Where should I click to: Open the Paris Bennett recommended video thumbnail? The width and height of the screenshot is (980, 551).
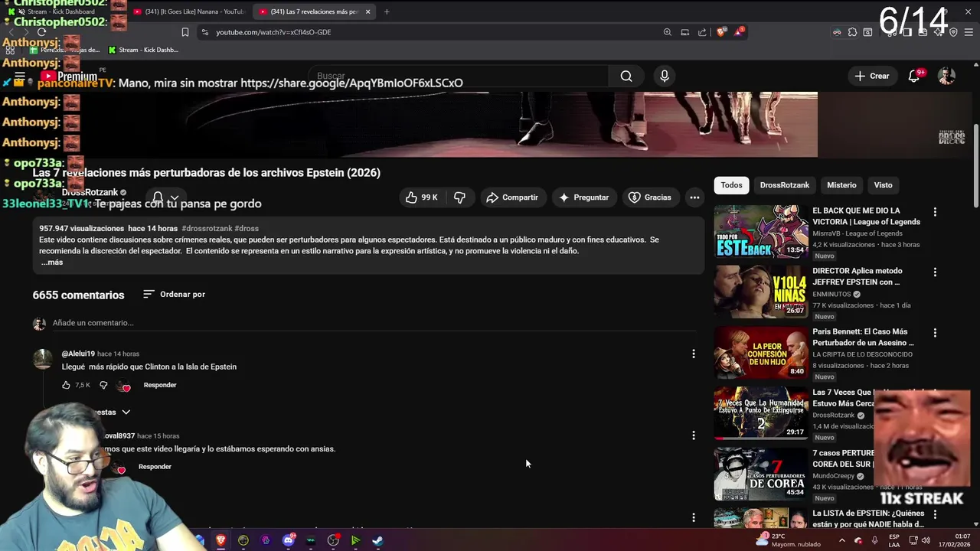coord(761,353)
